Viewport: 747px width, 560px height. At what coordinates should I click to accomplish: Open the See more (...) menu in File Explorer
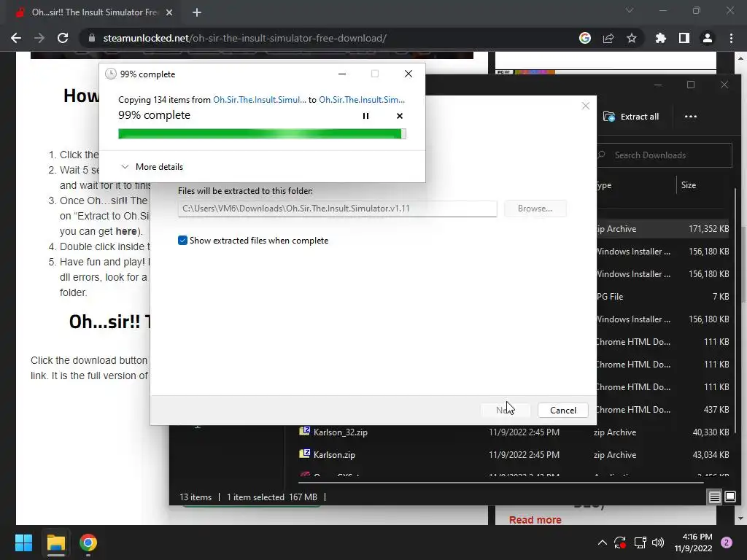(690, 117)
